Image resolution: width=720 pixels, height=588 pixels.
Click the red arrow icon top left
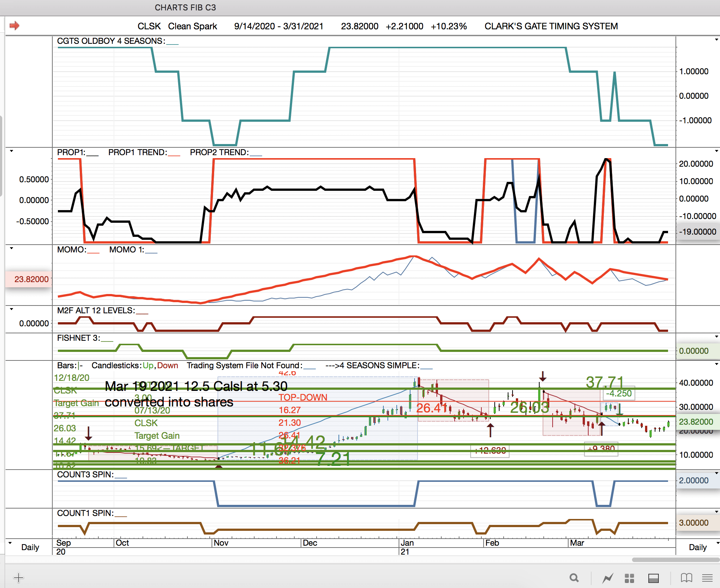click(x=14, y=26)
